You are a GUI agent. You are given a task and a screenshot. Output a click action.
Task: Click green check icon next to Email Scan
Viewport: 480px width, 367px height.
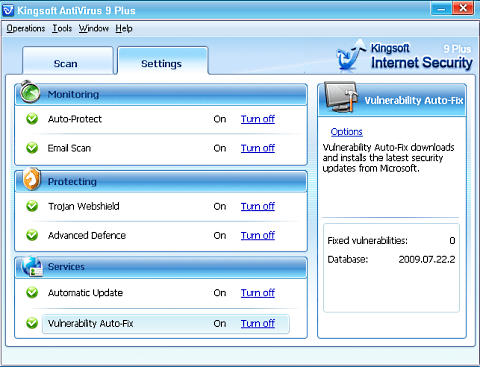[32, 148]
